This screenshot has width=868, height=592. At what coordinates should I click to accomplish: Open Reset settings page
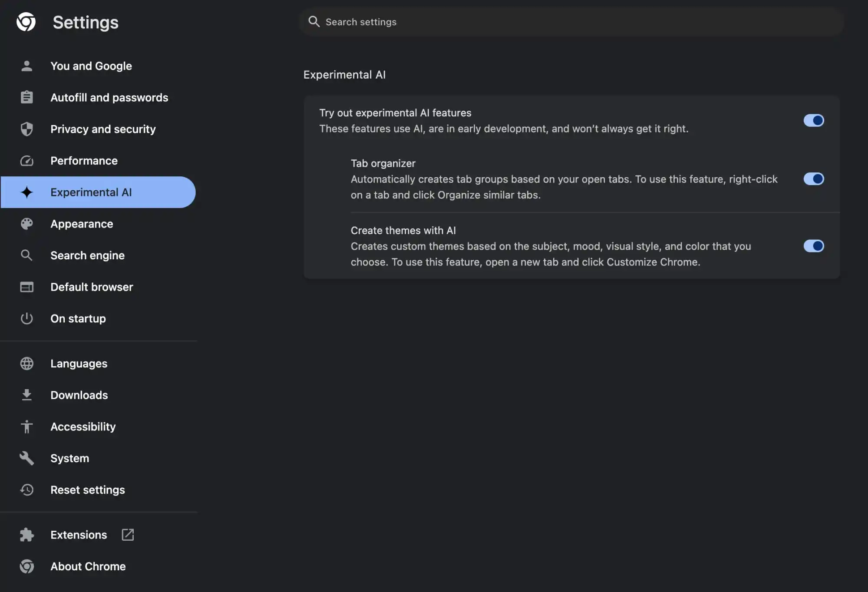(x=98, y=490)
